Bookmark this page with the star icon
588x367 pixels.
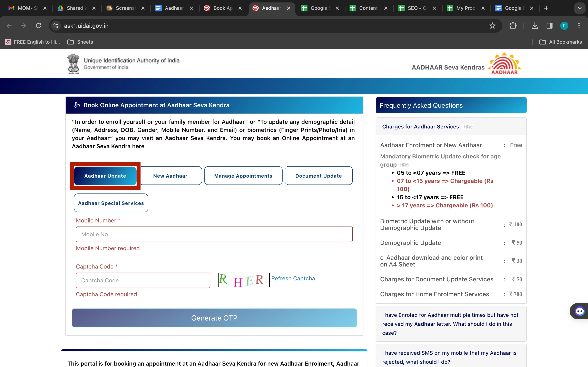[x=492, y=25]
